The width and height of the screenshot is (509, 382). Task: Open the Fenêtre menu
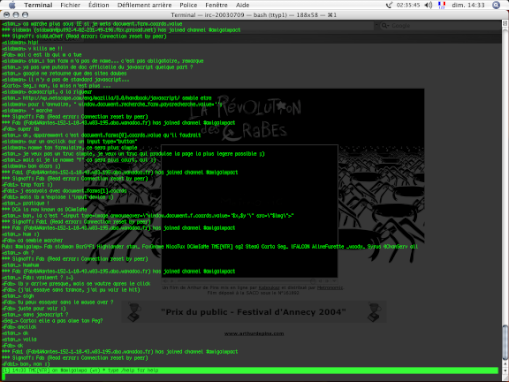coord(216,5)
